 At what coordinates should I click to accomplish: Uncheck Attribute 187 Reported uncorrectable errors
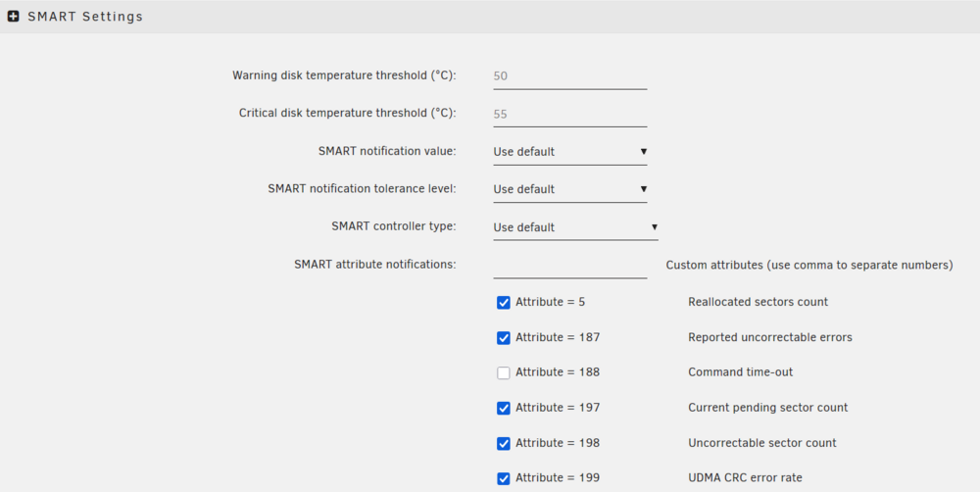(x=503, y=338)
